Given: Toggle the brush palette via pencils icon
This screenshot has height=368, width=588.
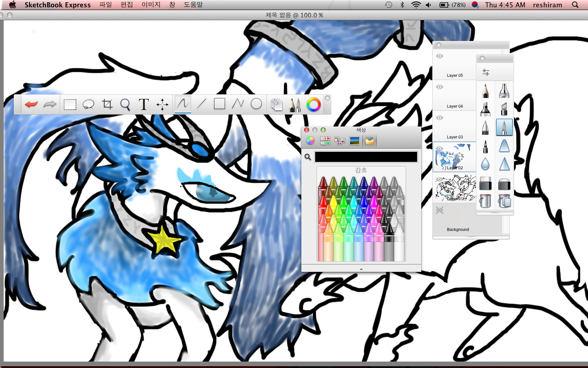Looking at the screenshot, I should point(295,104).
